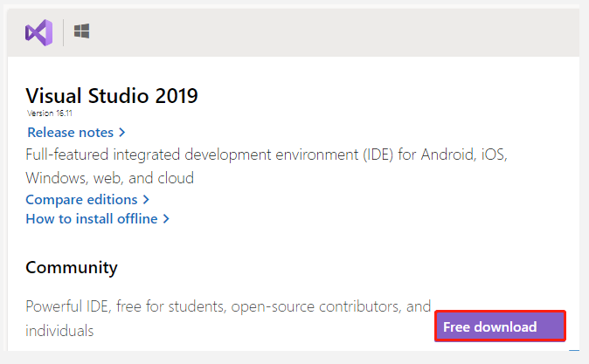Click the Windows logo icon in header

tap(81, 31)
